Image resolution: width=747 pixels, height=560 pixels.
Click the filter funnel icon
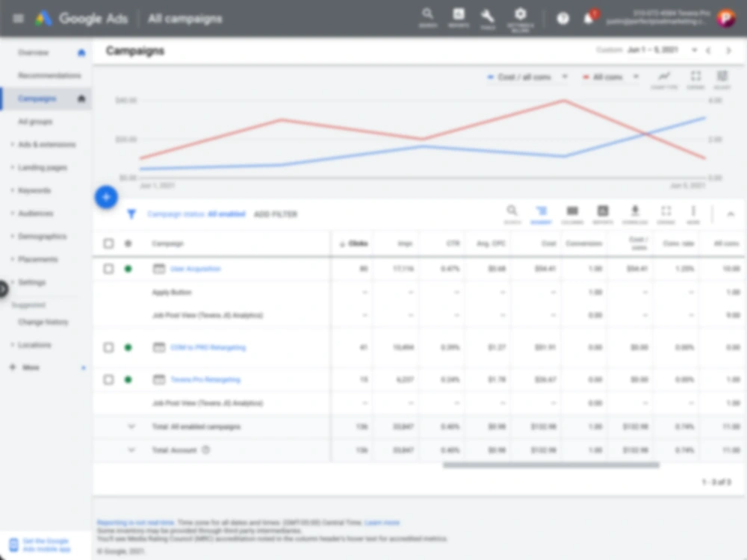point(131,214)
